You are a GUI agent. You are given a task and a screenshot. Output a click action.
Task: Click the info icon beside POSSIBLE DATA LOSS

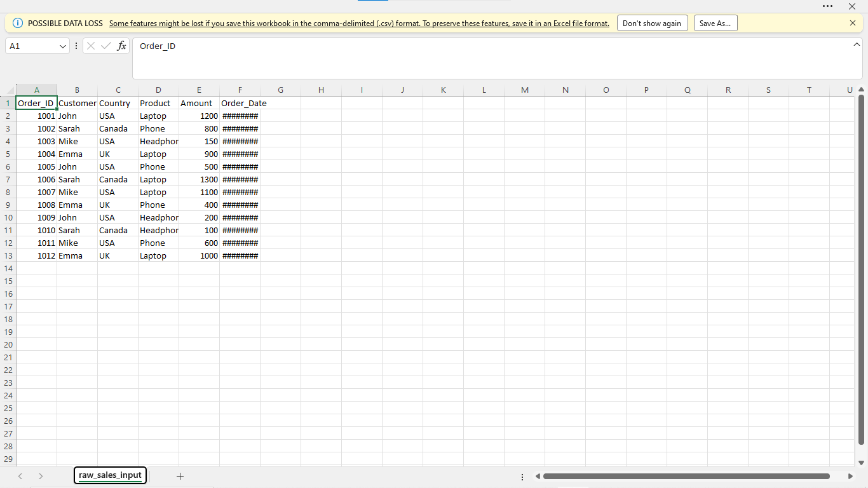(x=18, y=23)
